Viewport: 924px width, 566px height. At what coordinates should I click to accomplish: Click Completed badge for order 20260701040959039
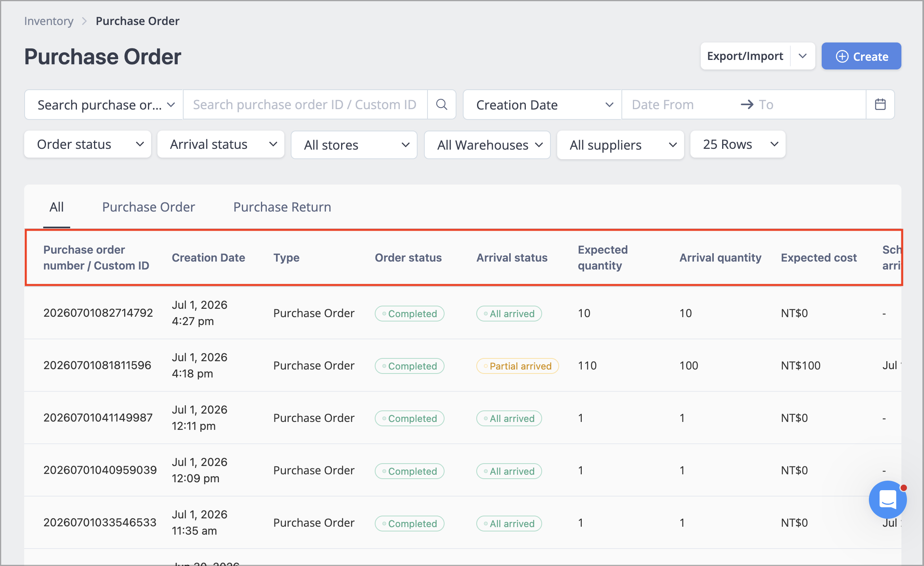tap(410, 471)
